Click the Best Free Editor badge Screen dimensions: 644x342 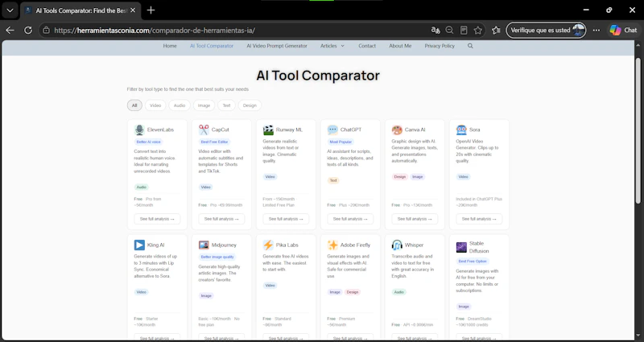coord(215,142)
